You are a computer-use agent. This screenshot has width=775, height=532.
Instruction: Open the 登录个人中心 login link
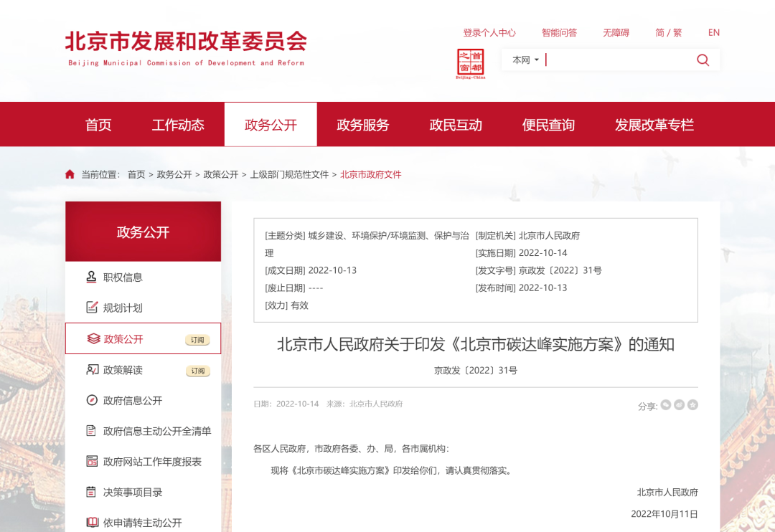[x=489, y=32]
